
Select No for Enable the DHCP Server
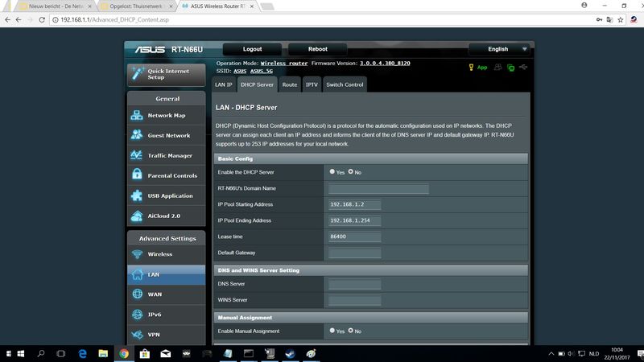(x=351, y=171)
